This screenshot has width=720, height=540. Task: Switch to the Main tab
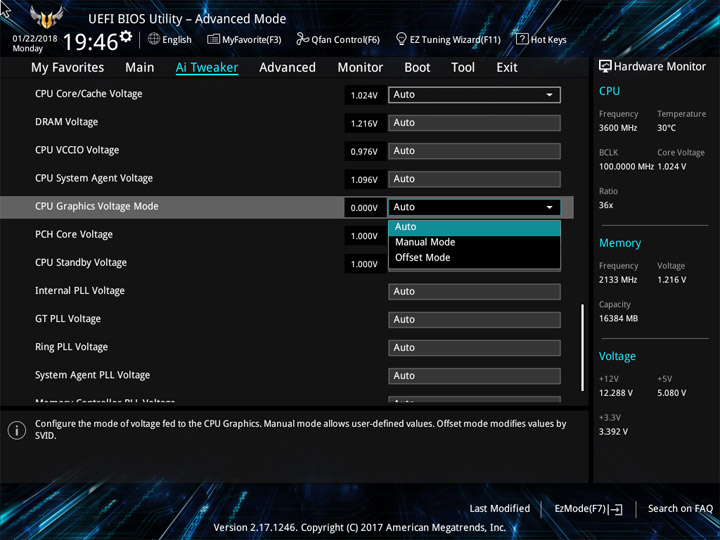[140, 68]
